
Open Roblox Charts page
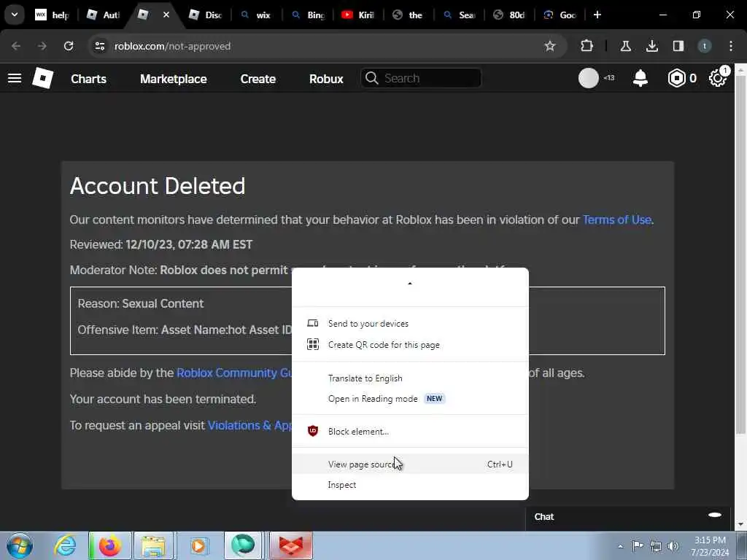[88, 79]
